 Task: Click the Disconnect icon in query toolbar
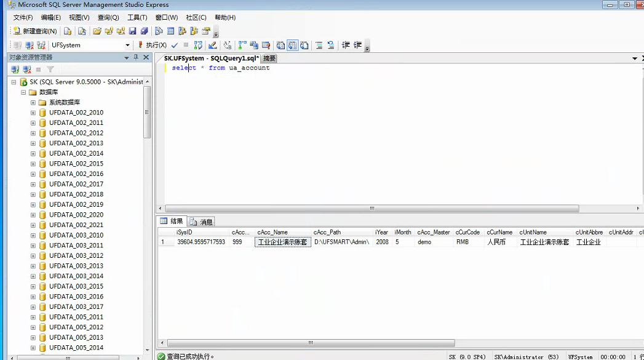coord(29,45)
